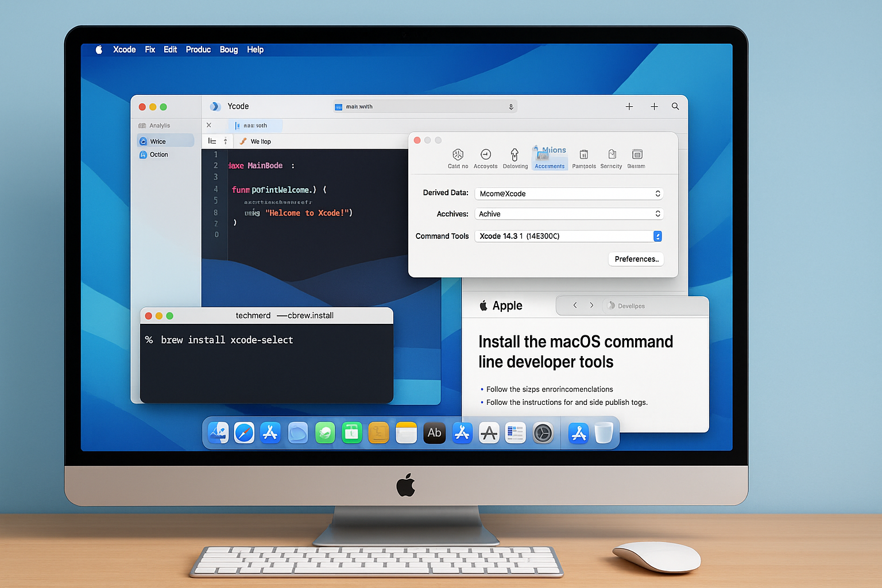Viewport: 882px width, 588px height.
Task: Open the Accoyots preferences pane
Action: (x=485, y=158)
